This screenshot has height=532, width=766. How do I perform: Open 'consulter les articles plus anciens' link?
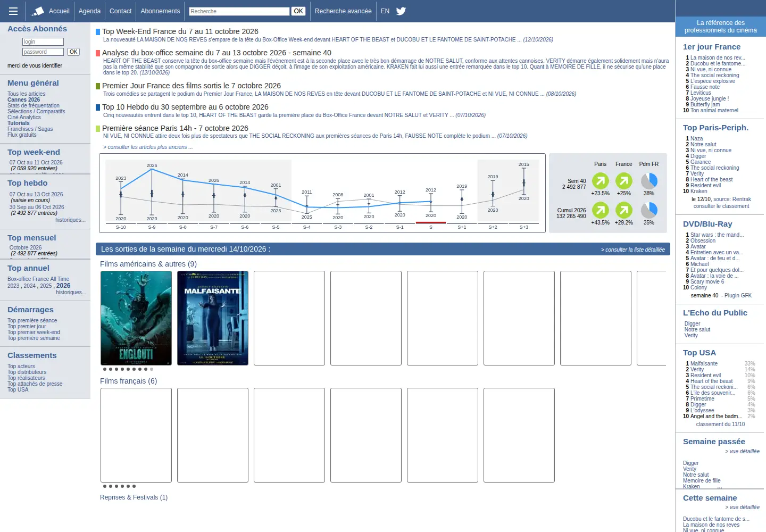tap(148, 147)
